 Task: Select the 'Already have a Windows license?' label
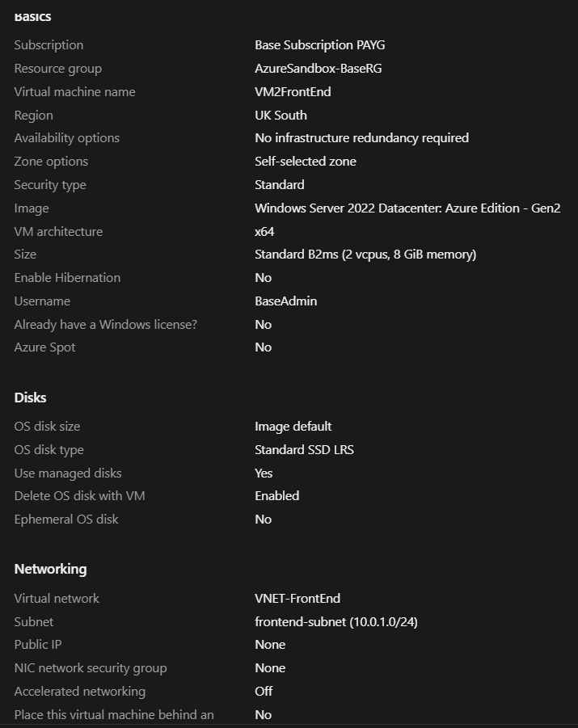point(105,325)
